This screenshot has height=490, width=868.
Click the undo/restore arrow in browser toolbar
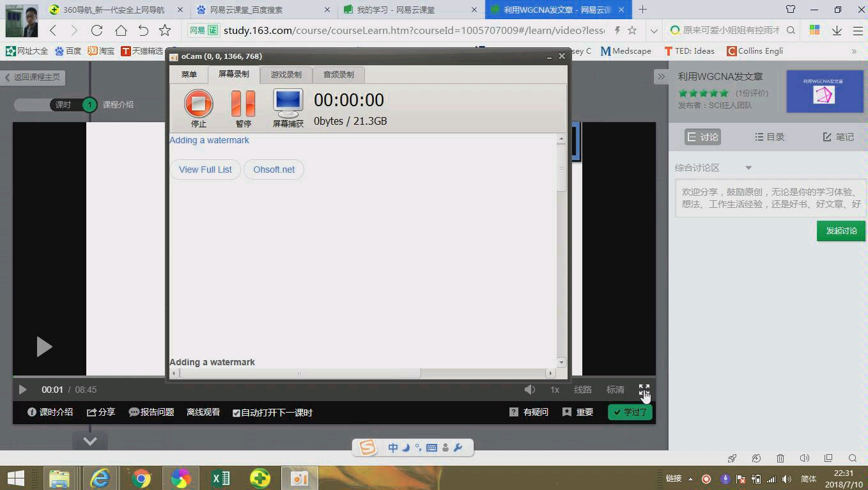pos(143,30)
